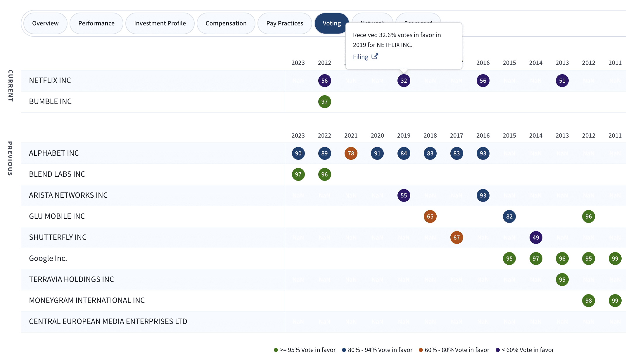Click Arista Networks 2016 bubble 93
Screen dimensions: 626x364
483,195
